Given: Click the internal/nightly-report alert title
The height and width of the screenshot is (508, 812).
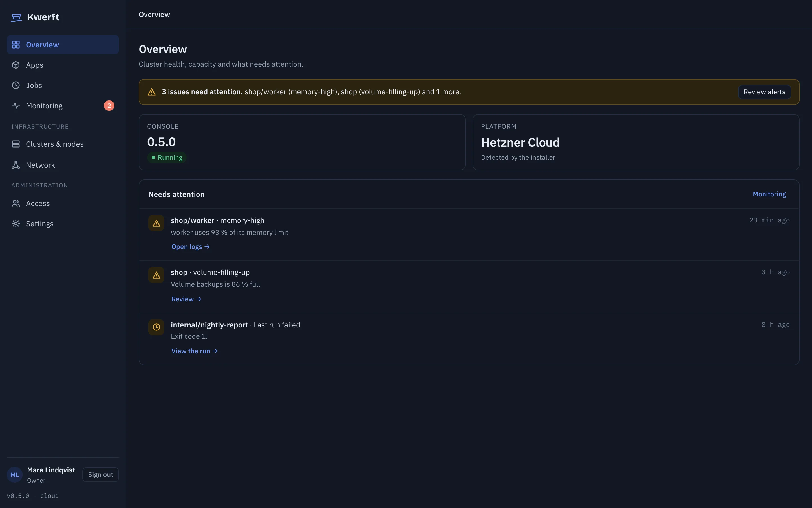Looking at the screenshot, I should click(209, 325).
